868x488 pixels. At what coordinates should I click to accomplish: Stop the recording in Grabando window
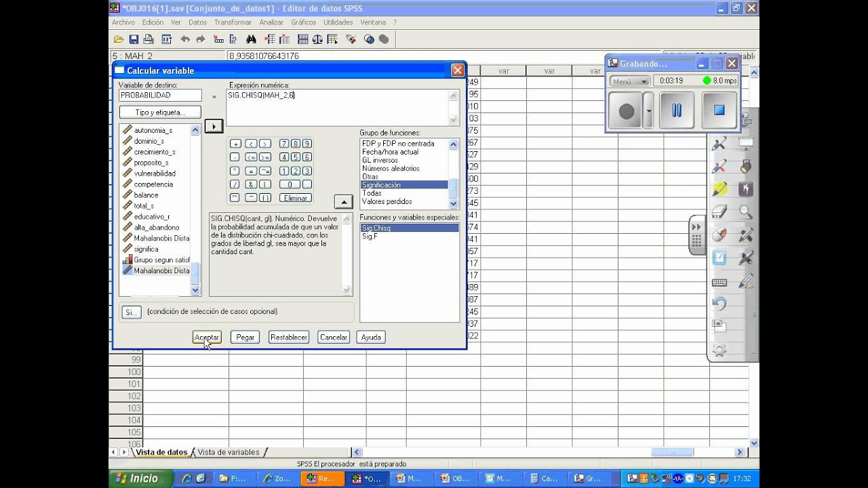coord(719,110)
